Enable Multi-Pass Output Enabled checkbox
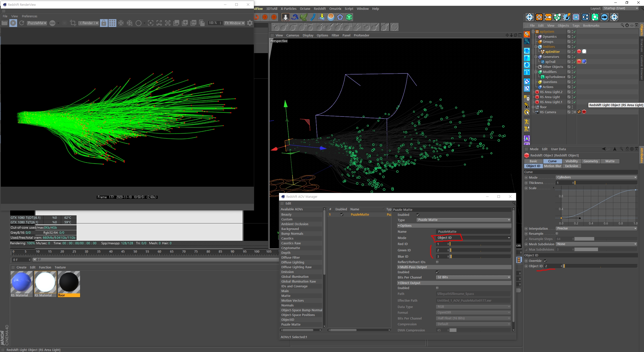This screenshot has width=644, height=352. tap(437, 272)
